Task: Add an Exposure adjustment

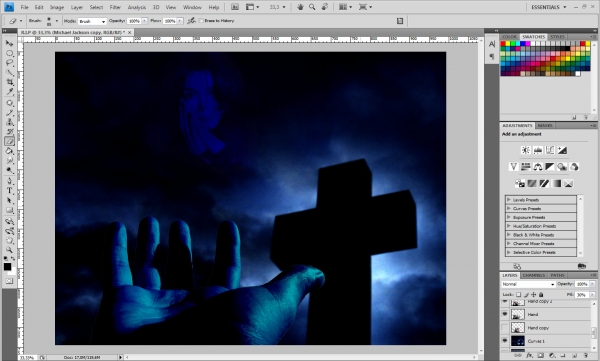Action: point(562,150)
